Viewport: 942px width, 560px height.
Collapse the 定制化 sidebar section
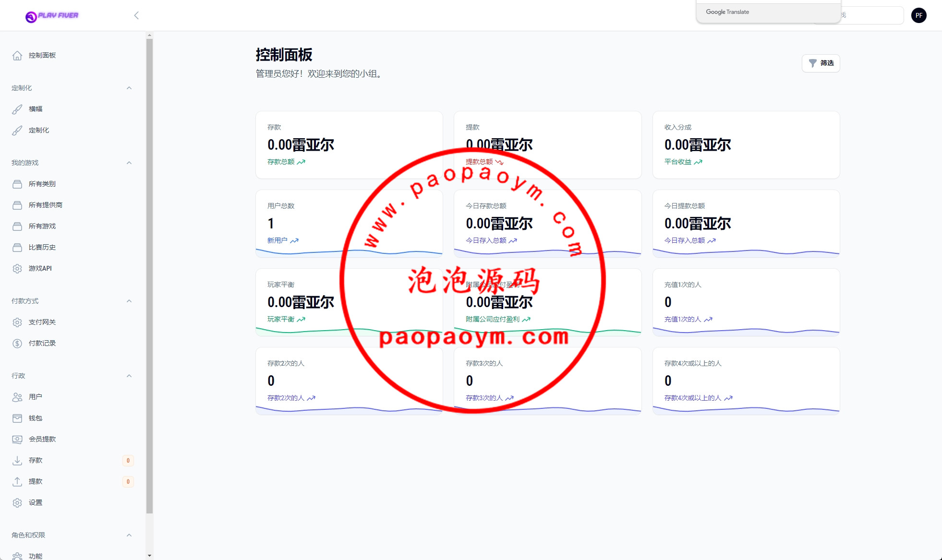click(x=129, y=88)
